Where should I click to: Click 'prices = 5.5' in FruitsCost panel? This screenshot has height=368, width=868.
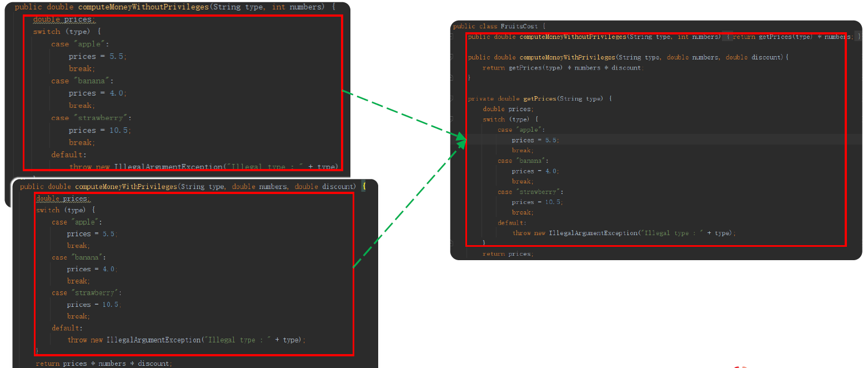coord(535,140)
